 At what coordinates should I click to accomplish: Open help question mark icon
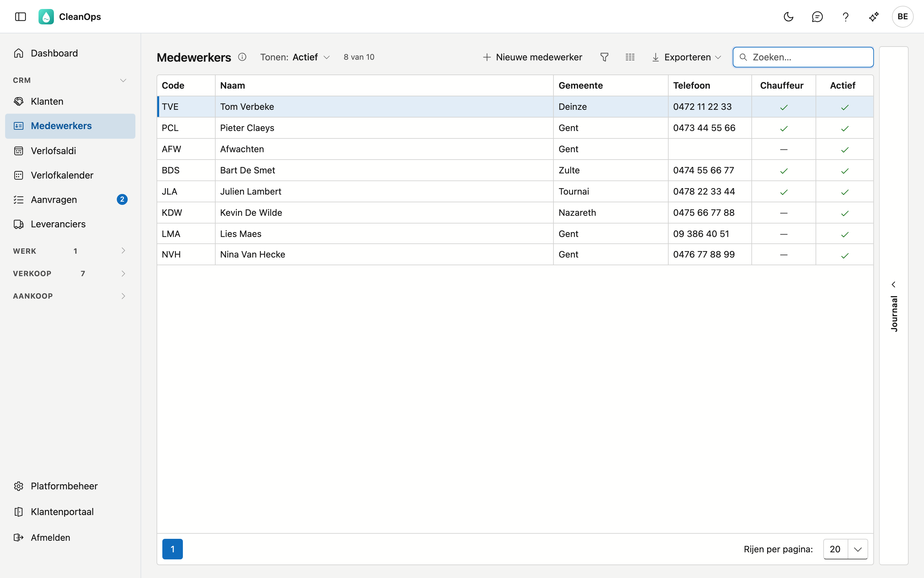[845, 16]
